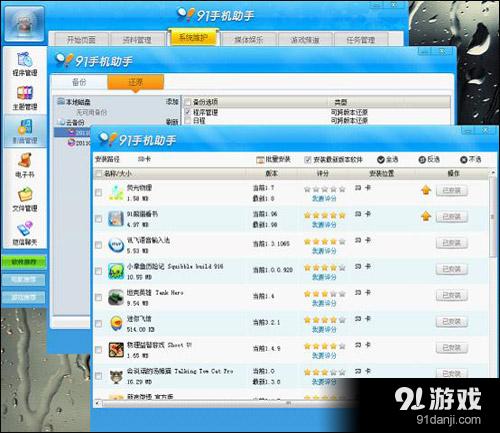Click 全选 select-all in the front window
Viewport: 500px width, 433px height.
[x=388, y=160]
